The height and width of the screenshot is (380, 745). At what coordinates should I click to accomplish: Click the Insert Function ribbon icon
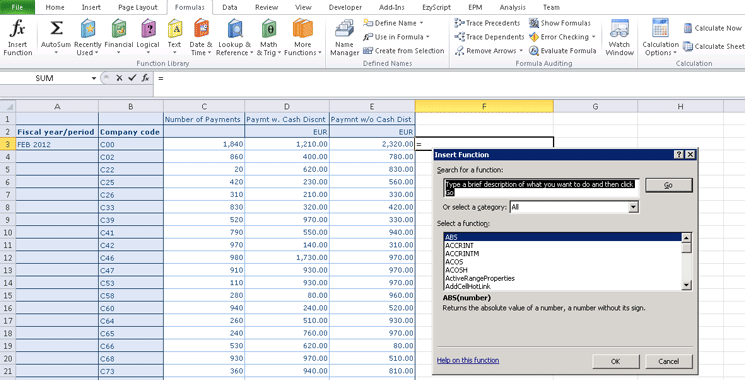pos(18,38)
